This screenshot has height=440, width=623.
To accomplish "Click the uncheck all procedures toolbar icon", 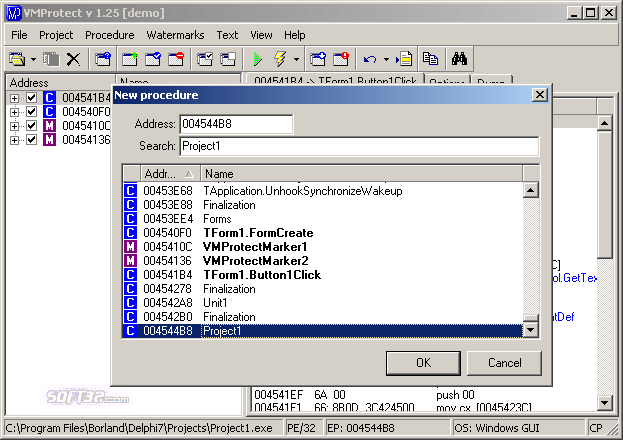I will (228, 60).
